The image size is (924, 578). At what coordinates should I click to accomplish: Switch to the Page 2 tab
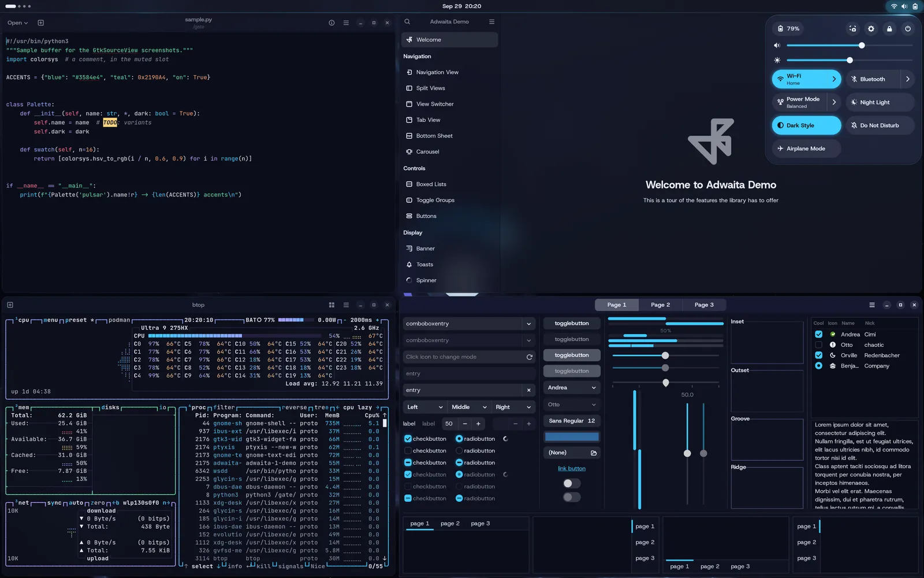point(660,305)
